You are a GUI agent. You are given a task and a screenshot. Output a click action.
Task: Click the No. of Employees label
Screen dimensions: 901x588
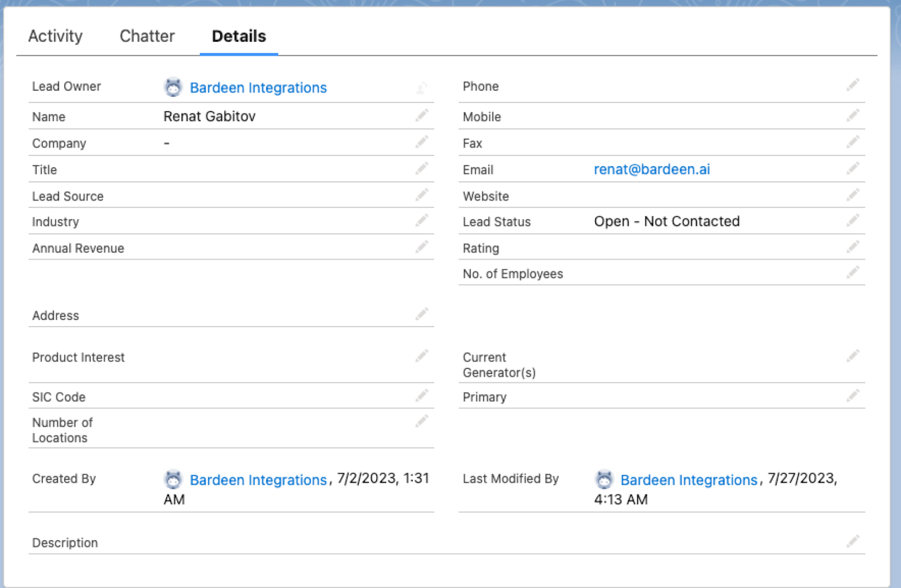pos(512,274)
